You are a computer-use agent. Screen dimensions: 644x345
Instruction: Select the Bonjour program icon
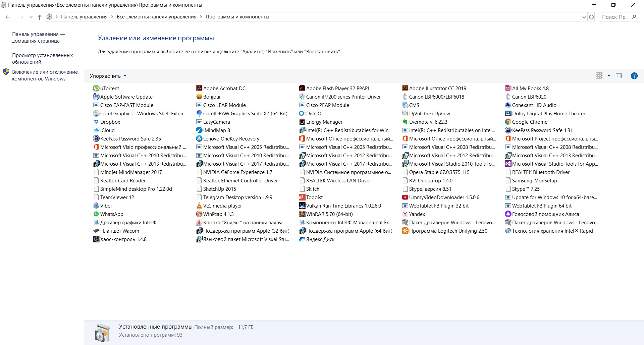coord(199,97)
